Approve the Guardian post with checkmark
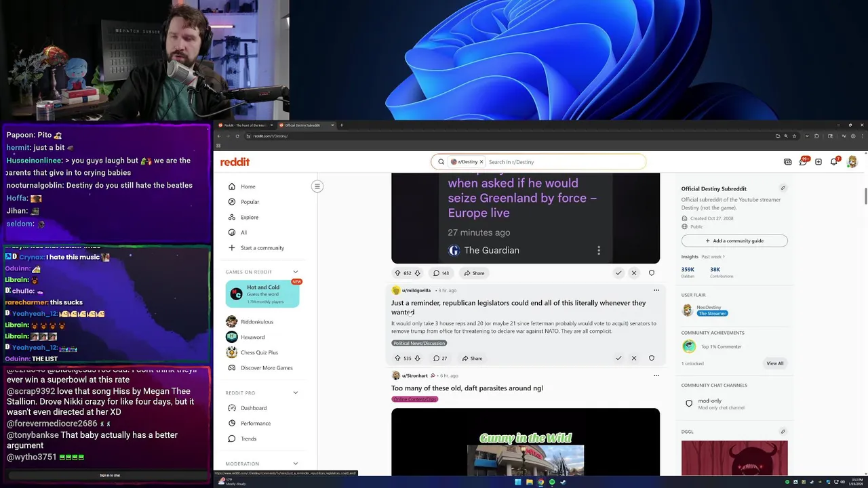 pos(618,273)
